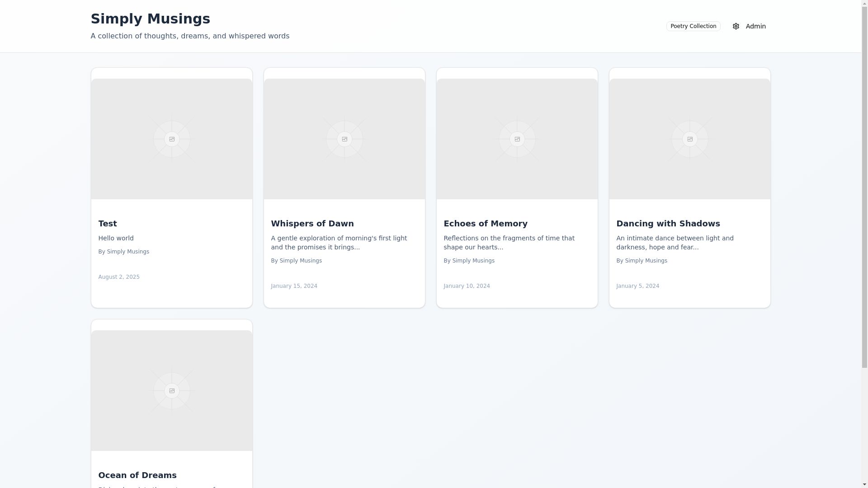The height and width of the screenshot is (488, 868).
Task: Click the image placeholder icon on Whispers of Dawn
Action: (x=344, y=139)
